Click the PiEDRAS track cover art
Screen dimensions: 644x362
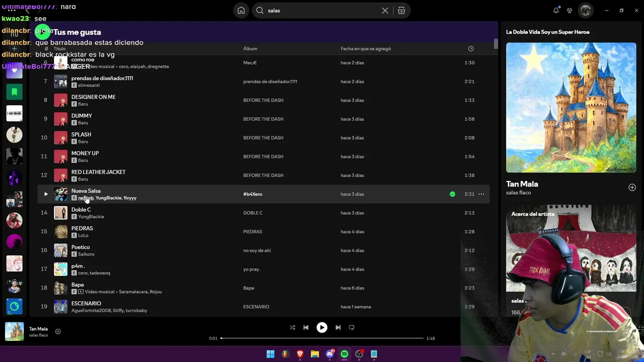tap(60, 232)
